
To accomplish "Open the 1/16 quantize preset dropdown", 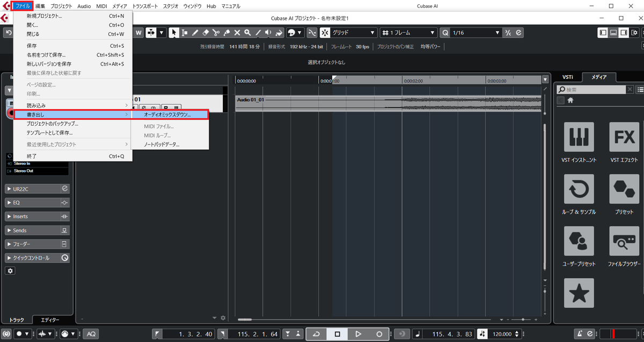I will pos(476,33).
